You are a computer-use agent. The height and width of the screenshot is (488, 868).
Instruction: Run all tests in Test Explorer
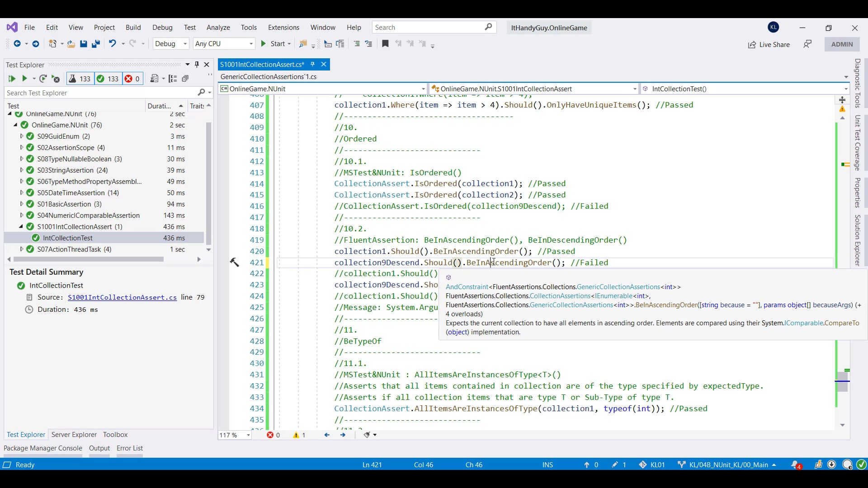coord(12,79)
